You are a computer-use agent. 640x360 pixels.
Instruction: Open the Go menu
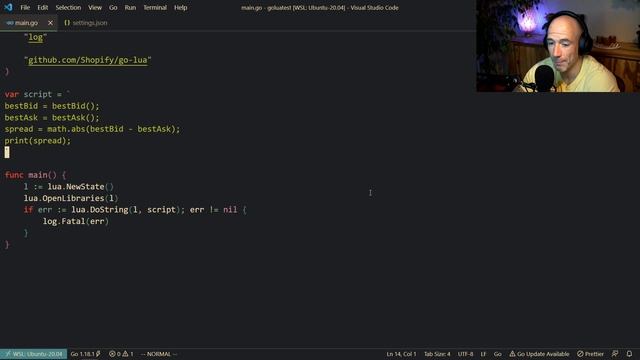113,7
